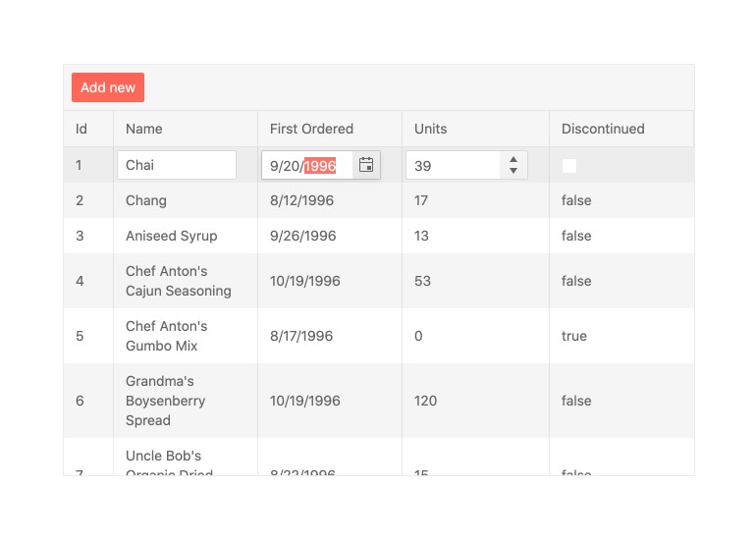Click the Chef Anton's Gumbo Mix cell
This screenshot has height=542, width=756.
coord(167,336)
